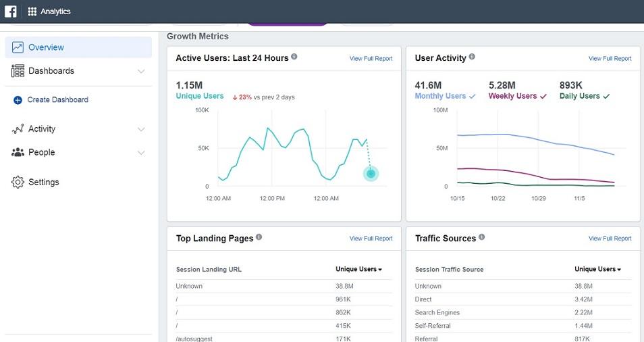
Task: Click the highlighted latest point on Active Users chart
Action: (x=371, y=174)
